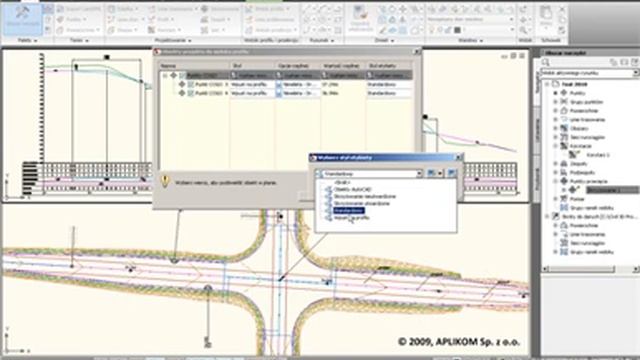This screenshot has width=640, height=360.
Task: Select the Zespoły node in Toolspace
Action: coord(579,164)
